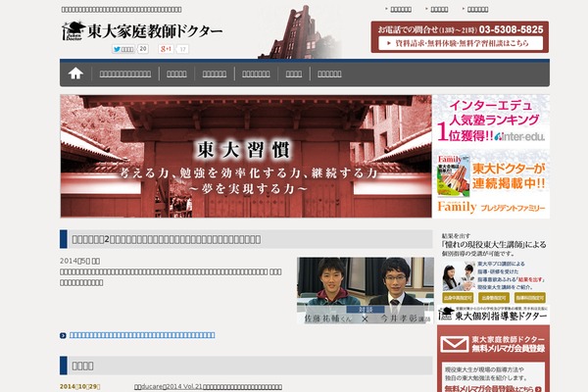This screenshot has width=588, height=392.
Task: Open the second navigation menu item
Action: (x=176, y=73)
